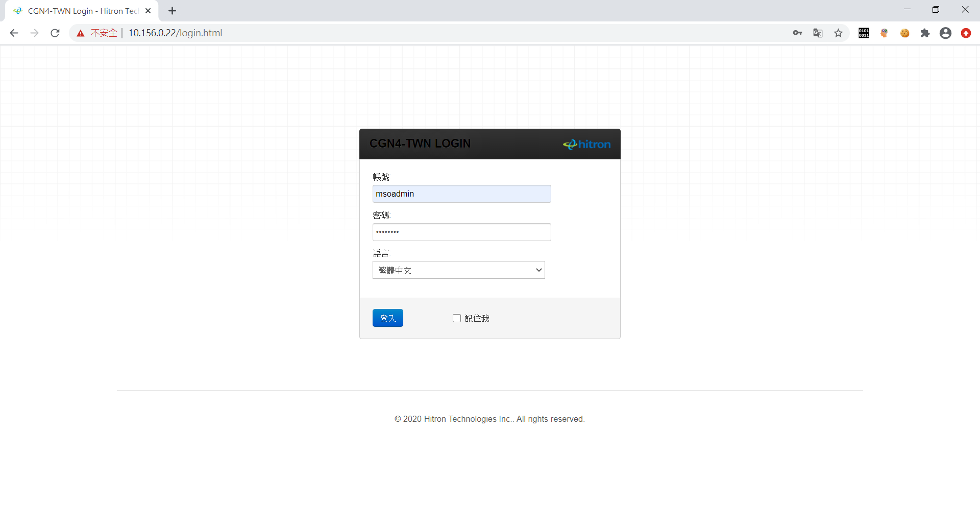Click the CGN4-TWN LOGIN heading text

[420, 144]
